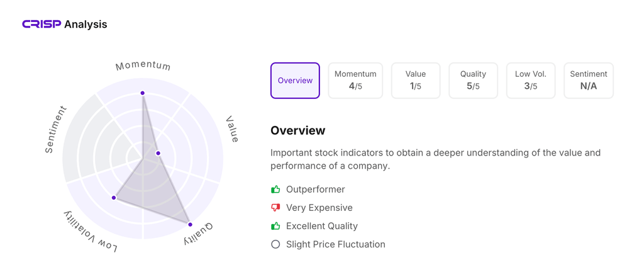Click the CRISP logo
Viewport: 644px width, 277px height.
(42, 24)
